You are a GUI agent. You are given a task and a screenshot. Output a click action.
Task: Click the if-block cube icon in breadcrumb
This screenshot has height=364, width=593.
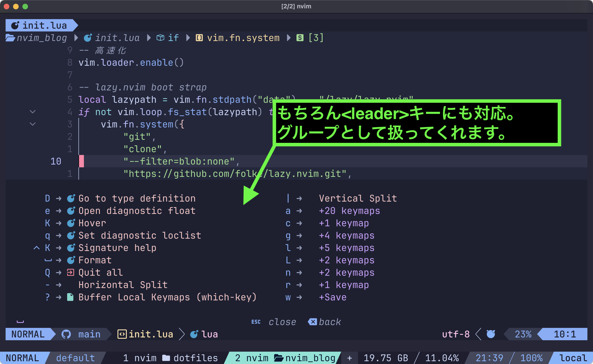coord(160,38)
